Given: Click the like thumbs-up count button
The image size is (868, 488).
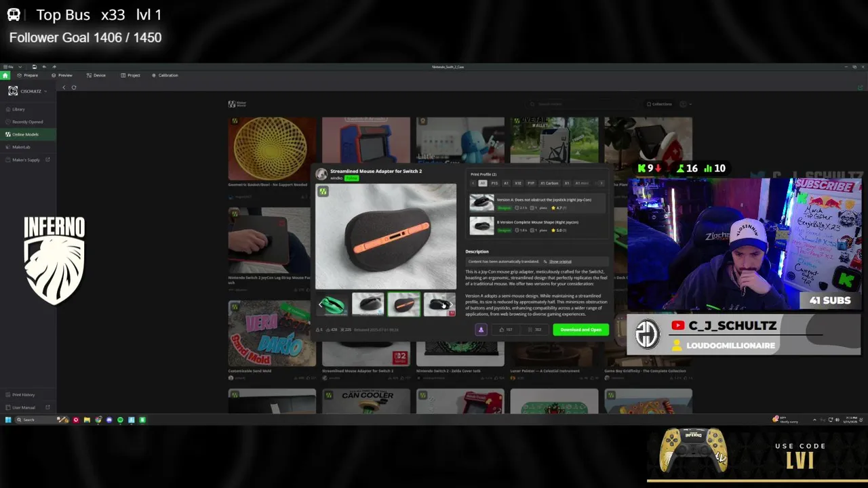Looking at the screenshot, I should pos(506,329).
